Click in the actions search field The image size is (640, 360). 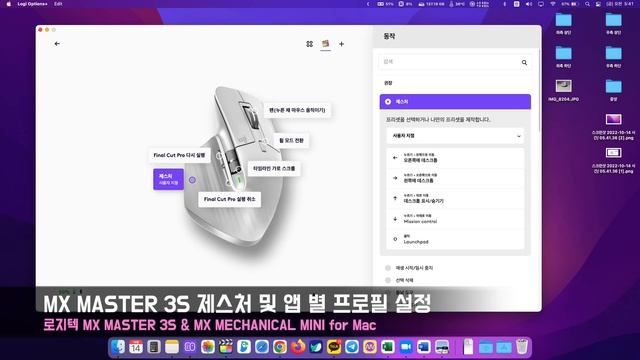pos(455,62)
